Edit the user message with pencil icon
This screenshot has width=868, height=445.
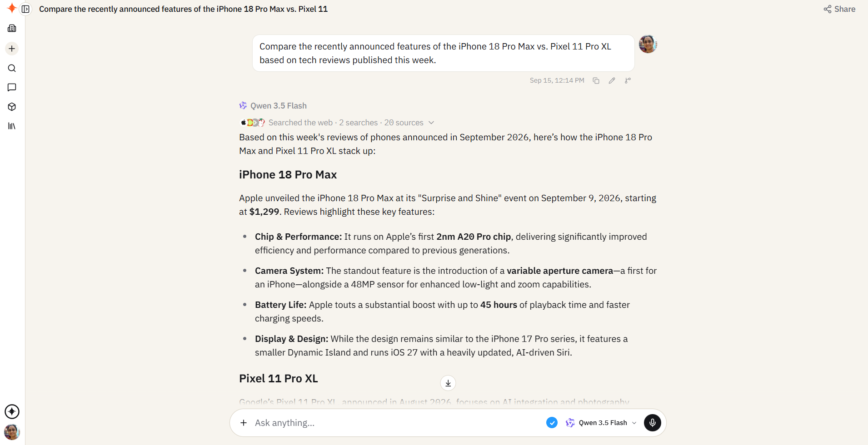coord(612,80)
